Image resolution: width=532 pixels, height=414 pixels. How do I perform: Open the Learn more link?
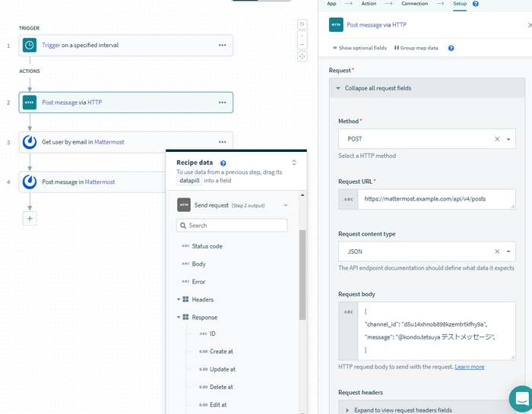pos(470,367)
